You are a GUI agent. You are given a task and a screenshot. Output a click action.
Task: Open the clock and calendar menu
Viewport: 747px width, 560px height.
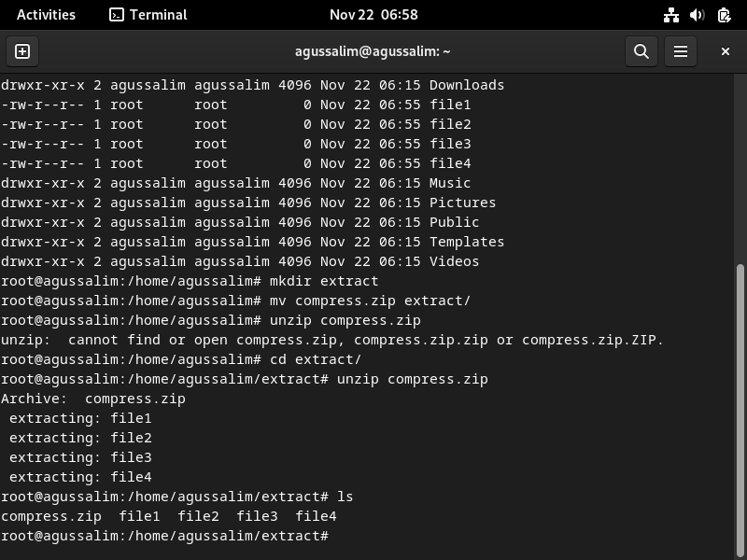click(373, 15)
